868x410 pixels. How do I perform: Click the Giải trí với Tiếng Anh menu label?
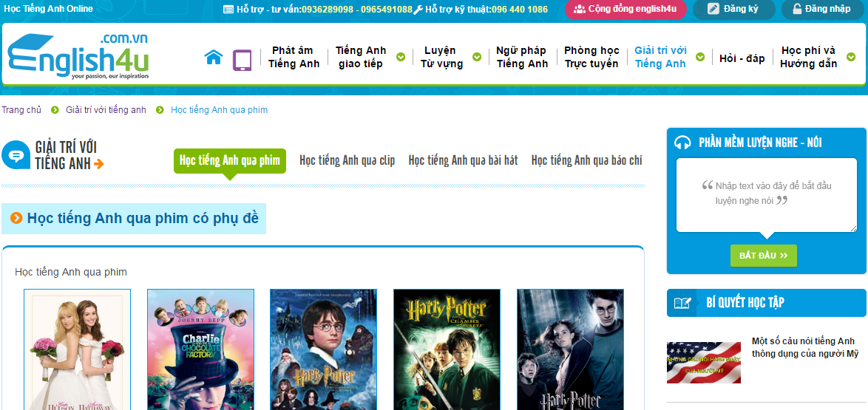pyautogui.click(x=660, y=57)
